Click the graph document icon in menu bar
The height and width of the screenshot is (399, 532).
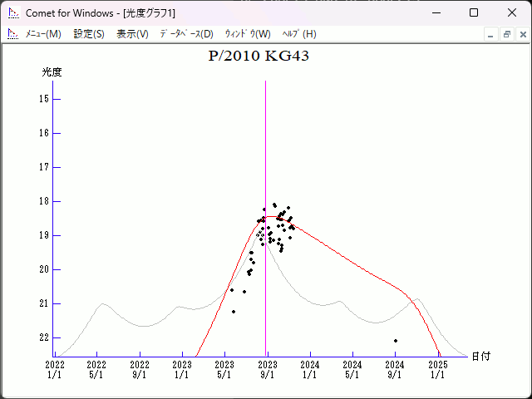point(13,34)
